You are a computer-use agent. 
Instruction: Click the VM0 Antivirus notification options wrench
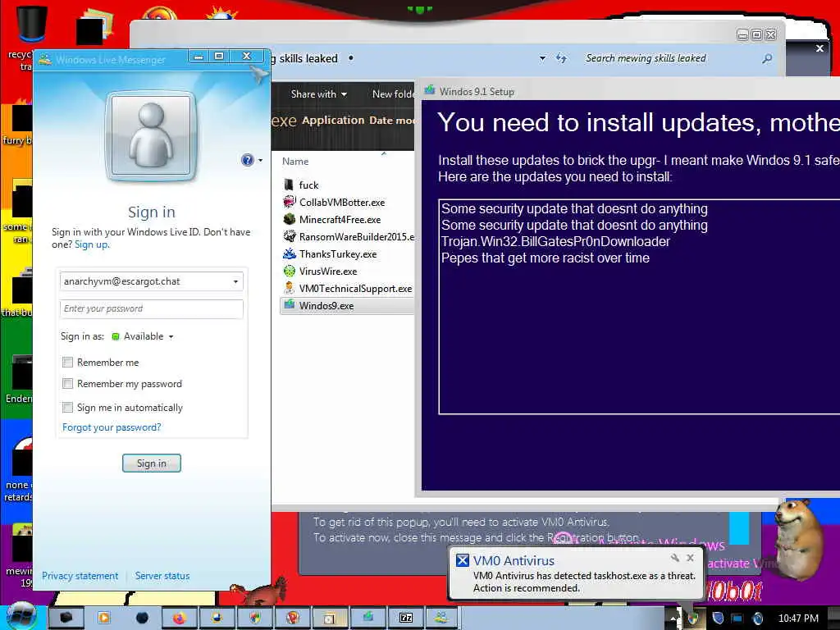point(675,558)
